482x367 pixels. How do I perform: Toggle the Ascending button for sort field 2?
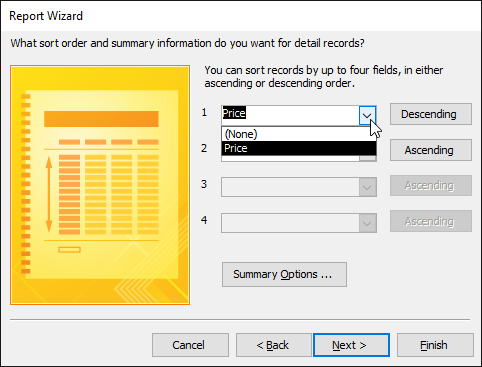(x=431, y=150)
